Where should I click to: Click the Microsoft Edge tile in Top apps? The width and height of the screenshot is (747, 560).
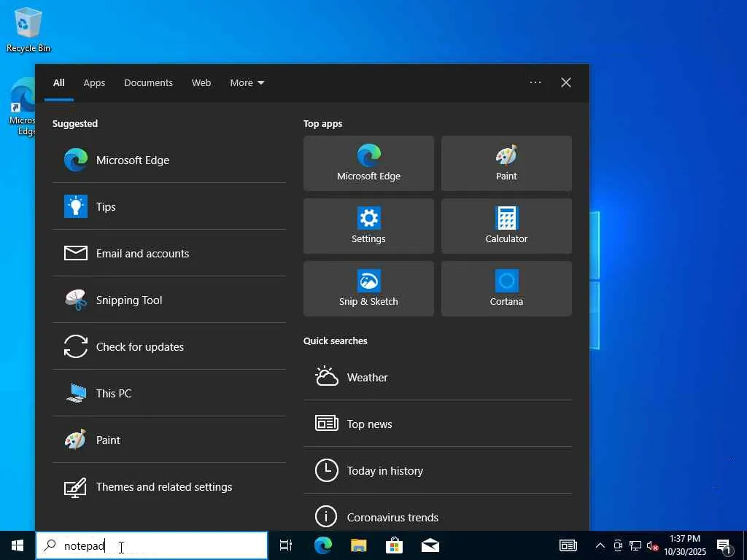(x=368, y=163)
